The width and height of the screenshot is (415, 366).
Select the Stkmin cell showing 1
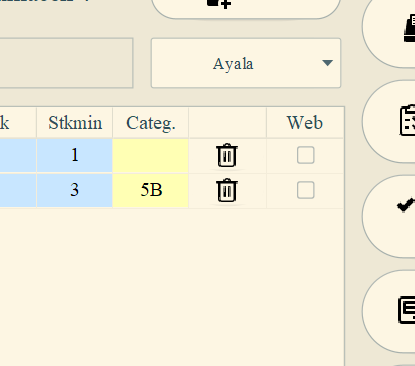click(75, 155)
